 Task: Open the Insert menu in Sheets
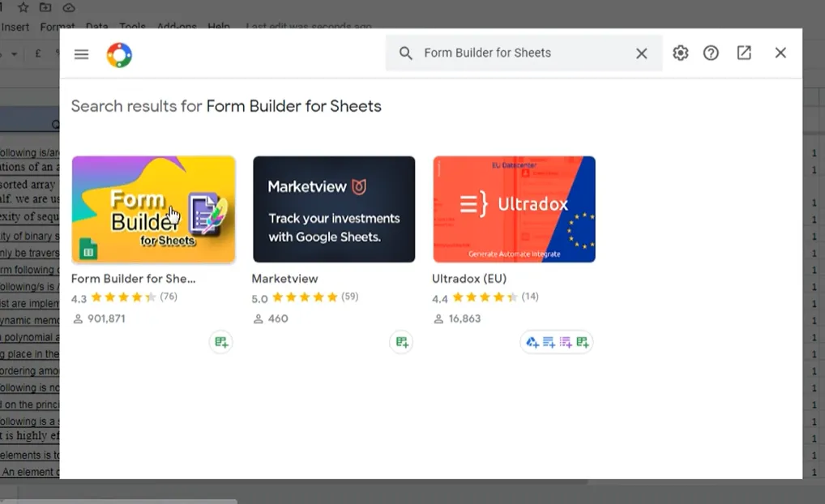[15, 27]
